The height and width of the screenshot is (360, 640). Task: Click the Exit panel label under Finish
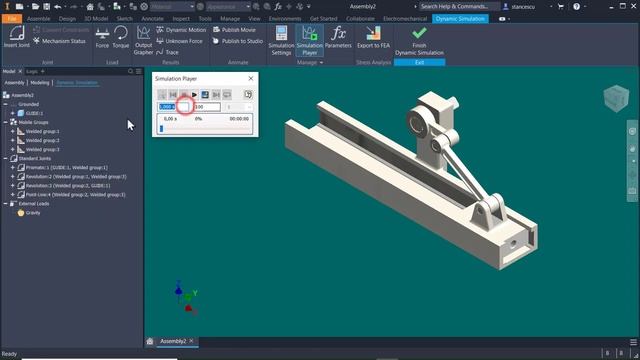(419, 62)
